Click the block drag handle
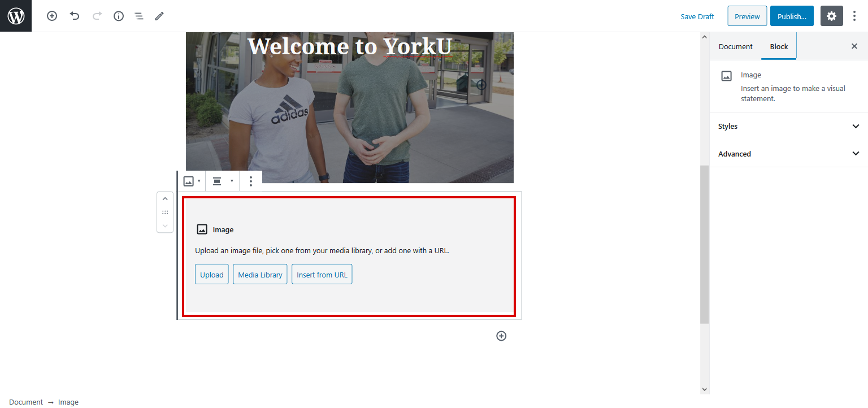This screenshot has height=408, width=868. point(165,212)
